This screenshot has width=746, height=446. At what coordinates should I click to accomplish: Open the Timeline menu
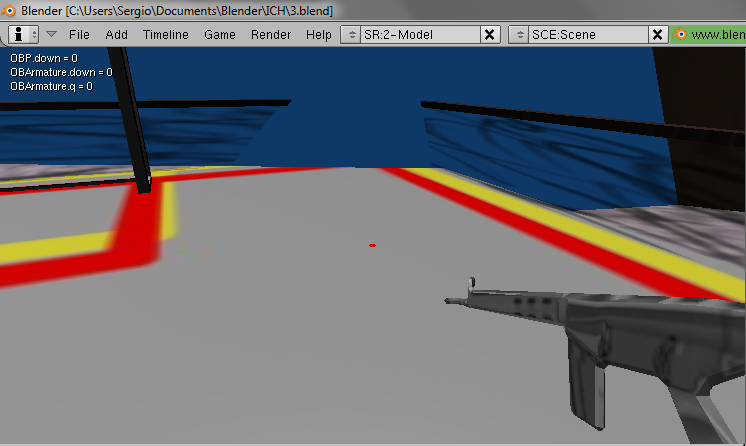pyautogui.click(x=166, y=35)
